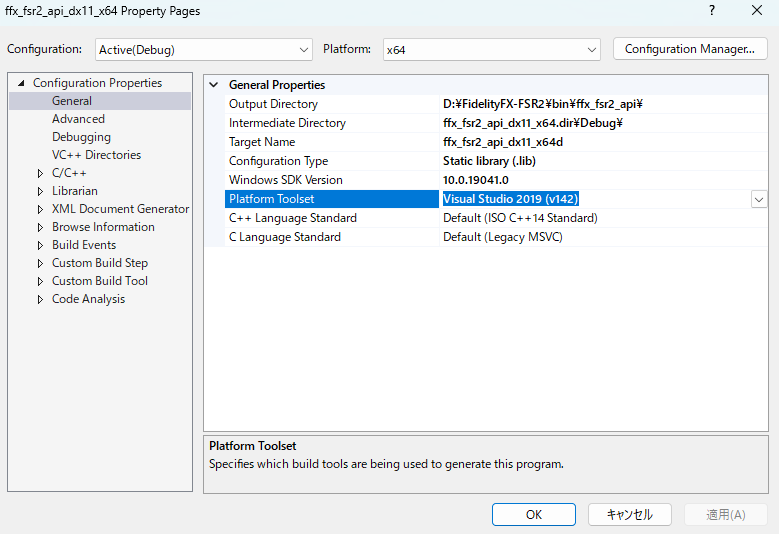Collapse the Configuration Properties tree node
The image size is (779, 534).
tap(21, 83)
